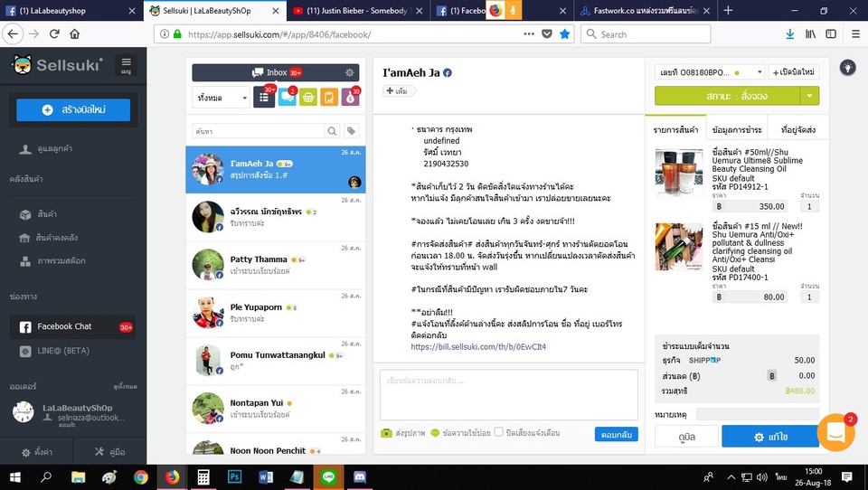Click the tag filter icon

(351, 131)
